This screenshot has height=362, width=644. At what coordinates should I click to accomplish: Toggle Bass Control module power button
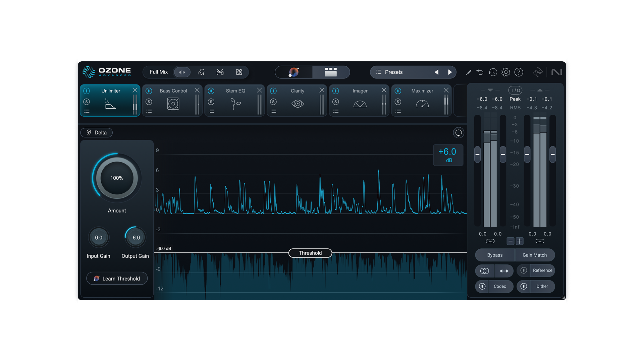coord(149,91)
